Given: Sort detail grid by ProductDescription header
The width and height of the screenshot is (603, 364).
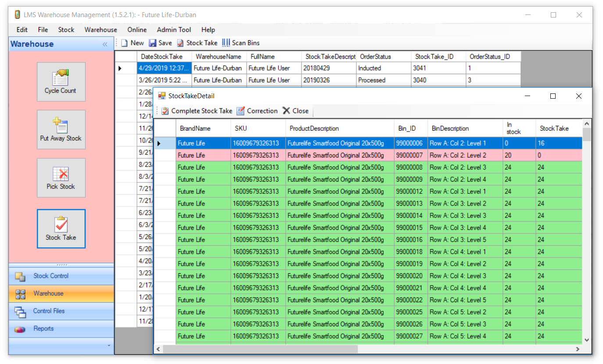Looking at the screenshot, I should click(x=340, y=128).
